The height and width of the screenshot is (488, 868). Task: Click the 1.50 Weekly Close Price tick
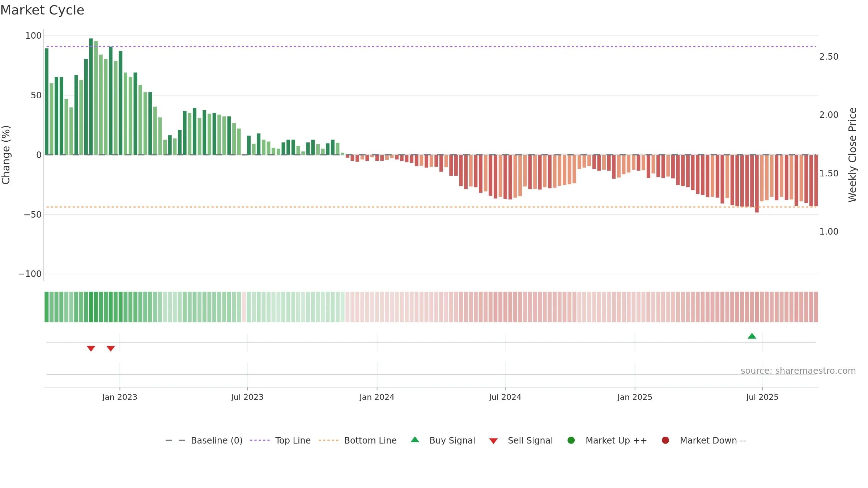coord(829,173)
